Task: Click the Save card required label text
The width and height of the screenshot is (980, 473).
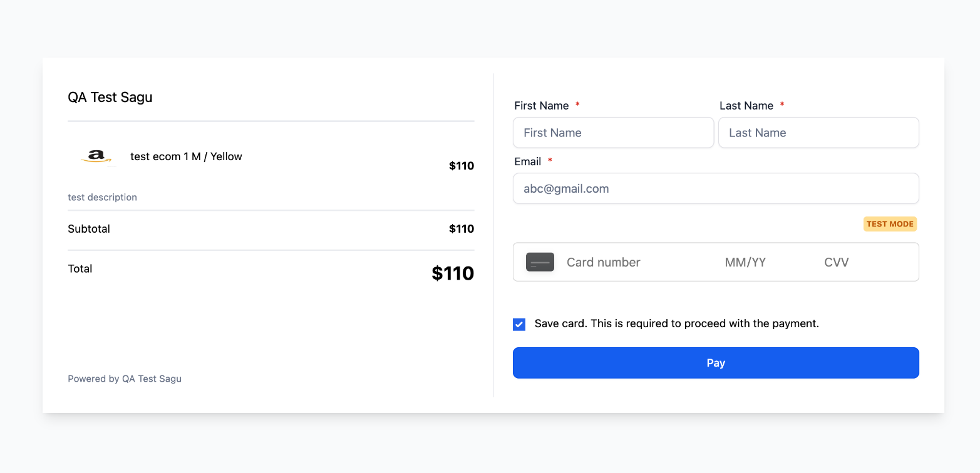Action: click(676, 323)
